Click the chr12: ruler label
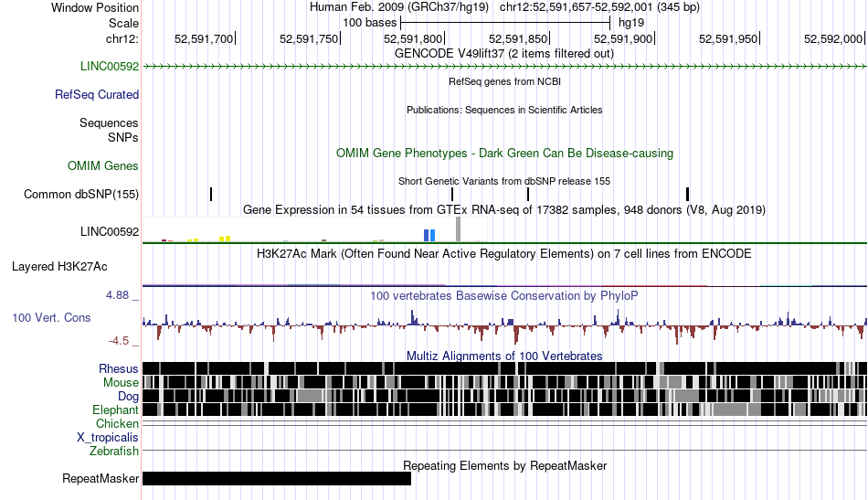Viewport: 868px width, 500px height. pos(122,38)
